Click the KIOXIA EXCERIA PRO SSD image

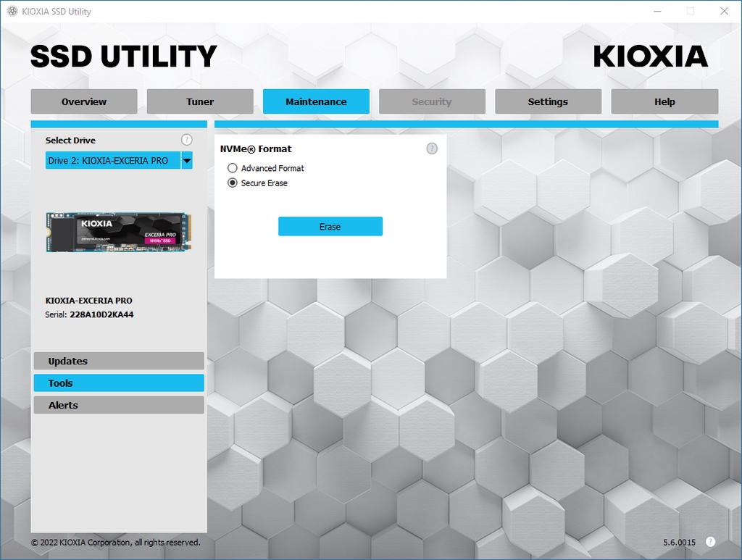coord(119,232)
